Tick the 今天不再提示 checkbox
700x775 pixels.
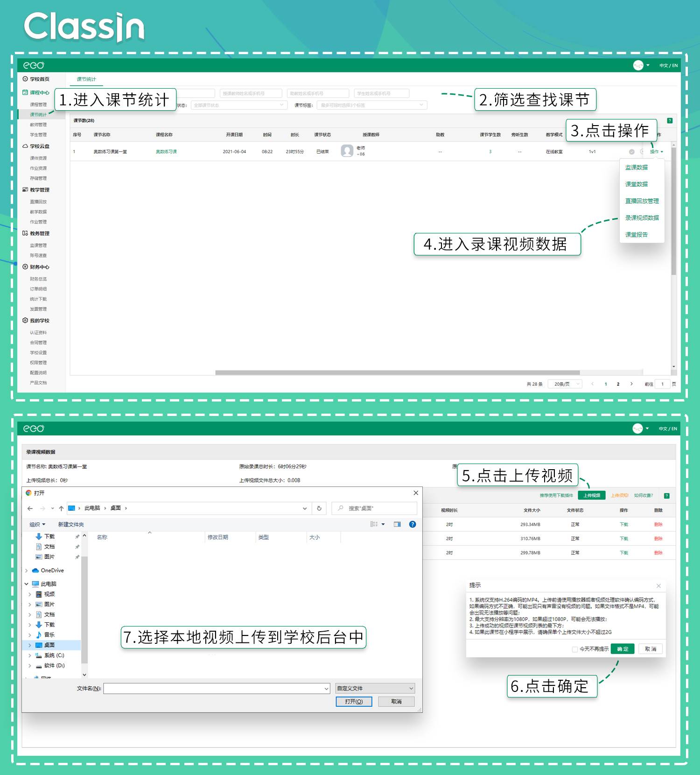(x=575, y=649)
